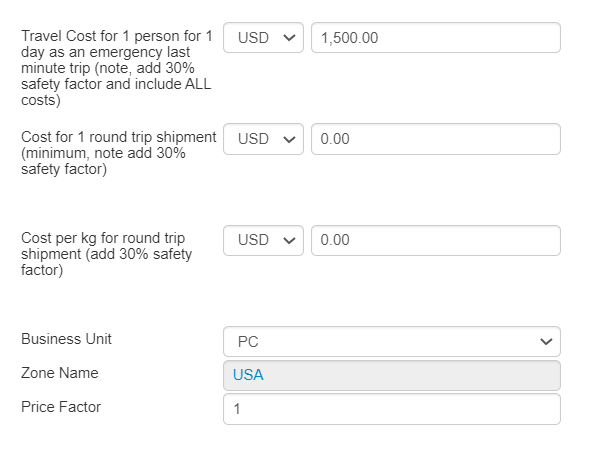The image size is (594, 449).
Task: Click the Travel Cost for 1 person label
Action: click(x=117, y=68)
